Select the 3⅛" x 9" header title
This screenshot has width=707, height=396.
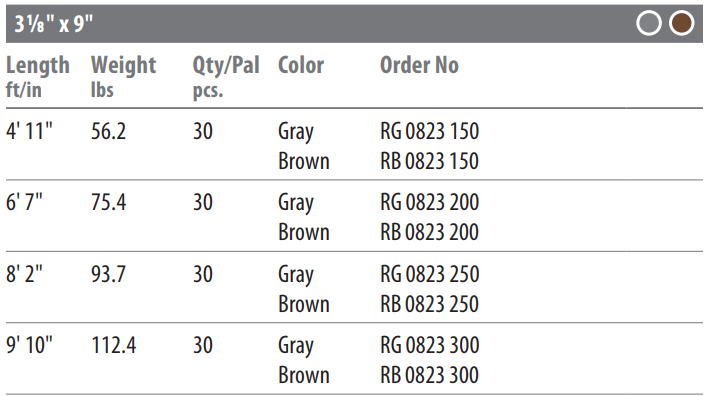(x=54, y=24)
